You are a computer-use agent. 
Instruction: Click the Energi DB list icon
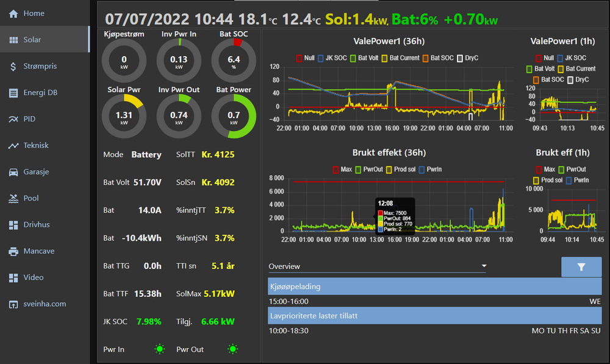point(13,93)
